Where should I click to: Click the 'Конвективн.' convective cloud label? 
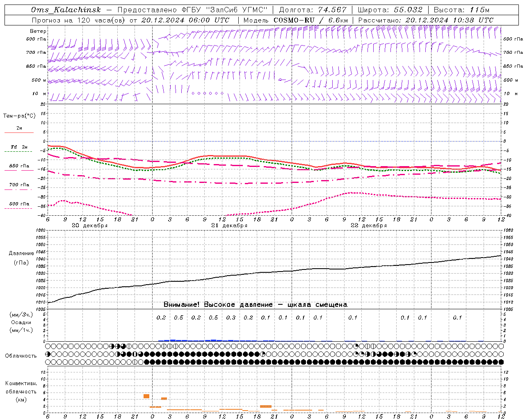(21, 383)
